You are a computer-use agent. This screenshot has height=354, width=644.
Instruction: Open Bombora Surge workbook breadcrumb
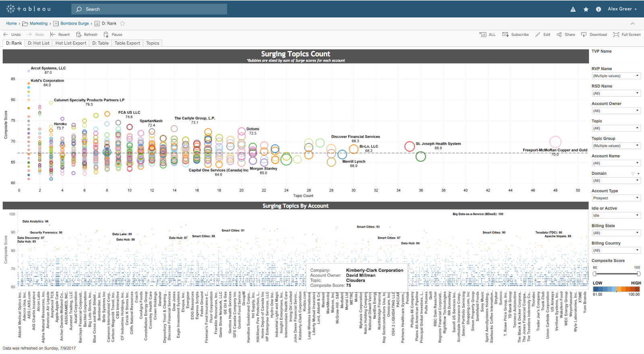point(71,23)
